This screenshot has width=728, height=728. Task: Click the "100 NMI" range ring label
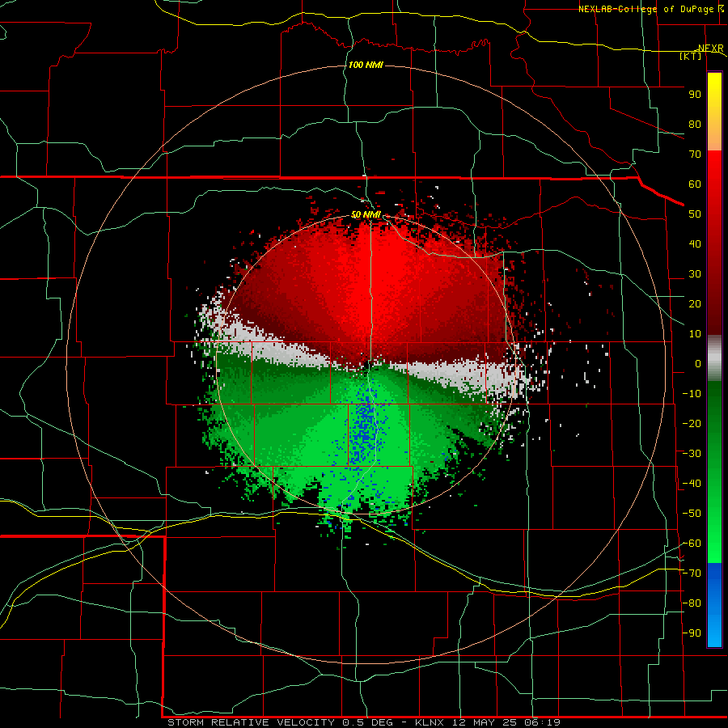click(366, 65)
